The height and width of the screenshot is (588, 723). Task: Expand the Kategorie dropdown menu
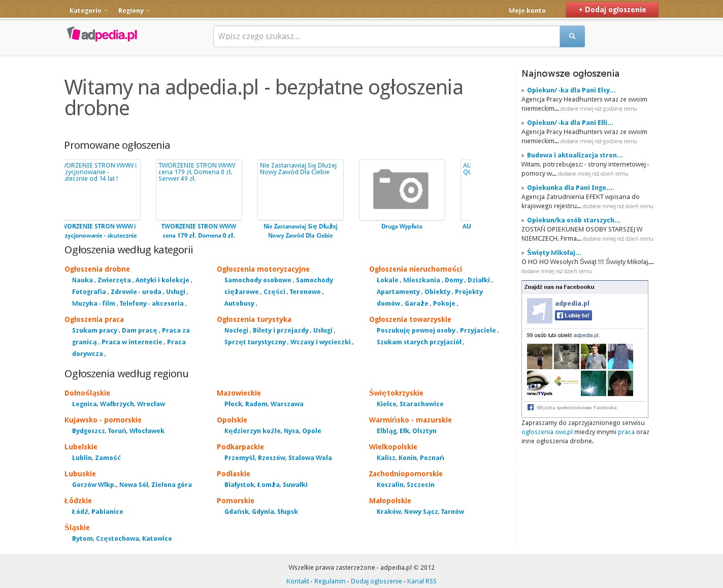[x=88, y=11]
